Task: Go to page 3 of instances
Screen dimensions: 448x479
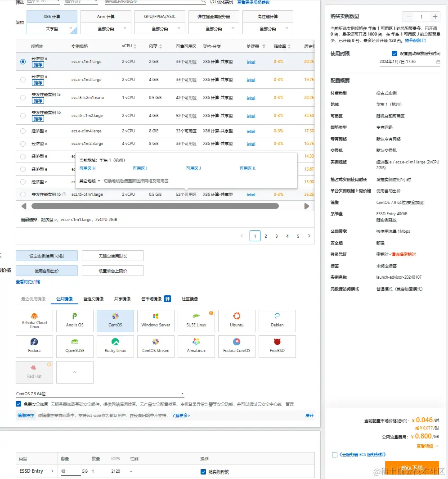Action: (x=277, y=236)
